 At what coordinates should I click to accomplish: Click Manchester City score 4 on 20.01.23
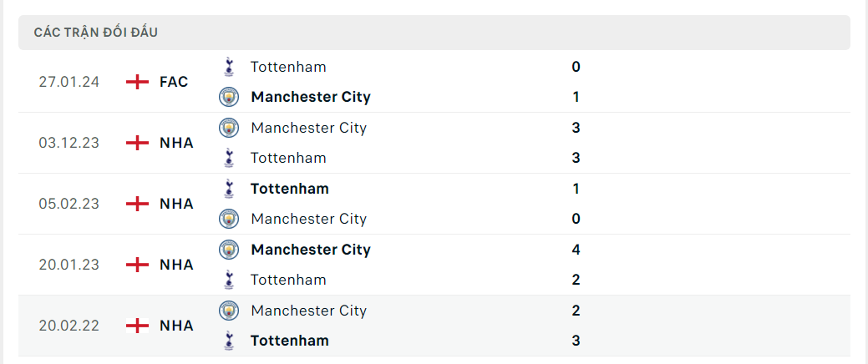click(x=576, y=250)
